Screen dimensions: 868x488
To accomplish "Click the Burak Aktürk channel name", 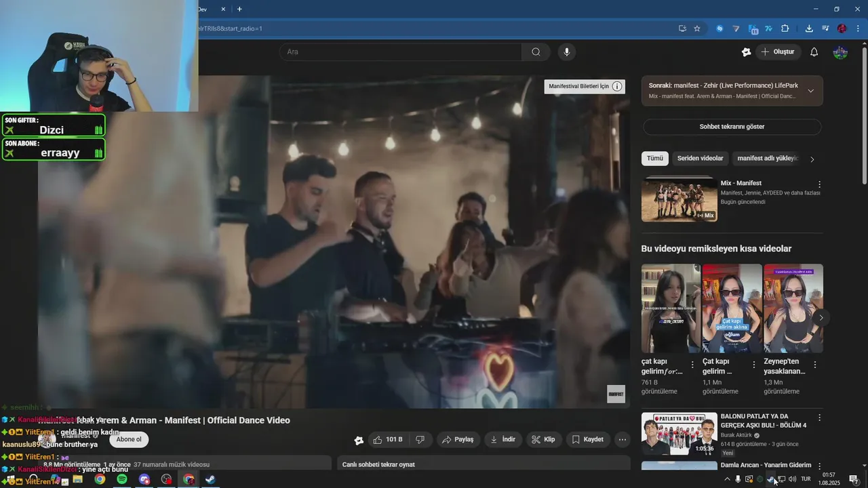I will [736, 435].
